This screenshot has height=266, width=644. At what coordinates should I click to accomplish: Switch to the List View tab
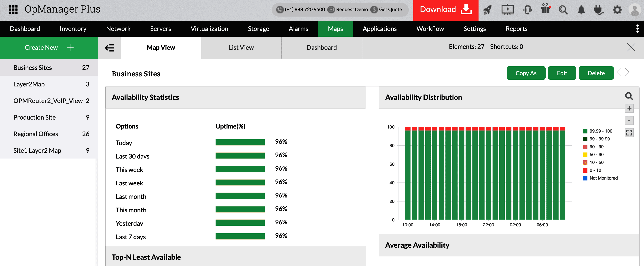point(241,47)
